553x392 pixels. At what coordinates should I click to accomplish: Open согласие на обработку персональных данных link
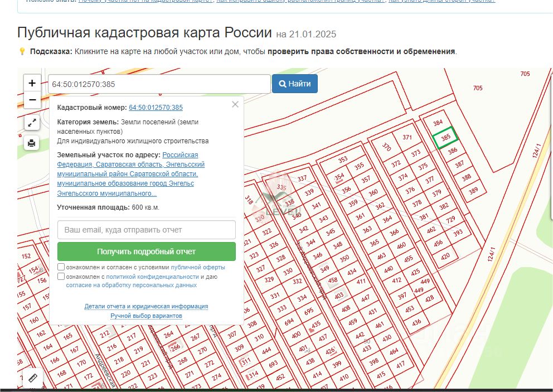coord(131,285)
